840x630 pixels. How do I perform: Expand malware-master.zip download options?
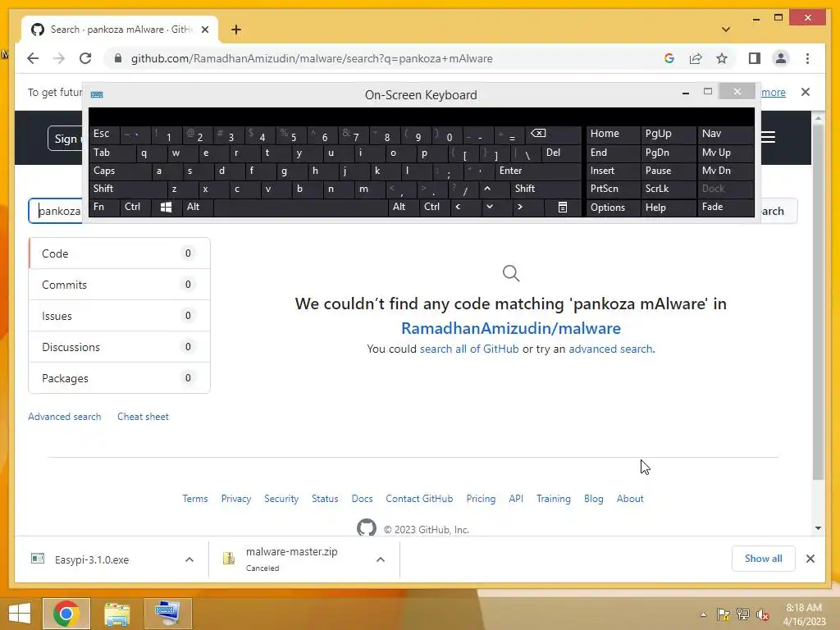pyautogui.click(x=381, y=559)
